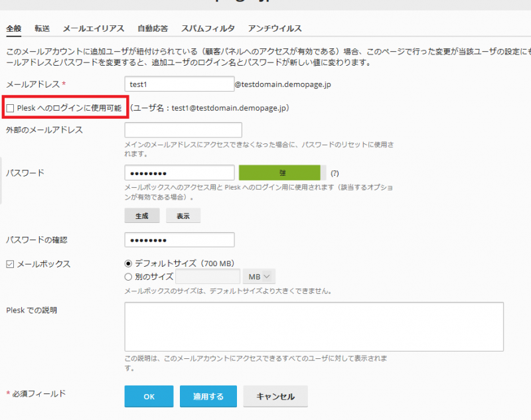Click the 生成 password button
This screenshot has width=531, height=420.
(x=143, y=216)
